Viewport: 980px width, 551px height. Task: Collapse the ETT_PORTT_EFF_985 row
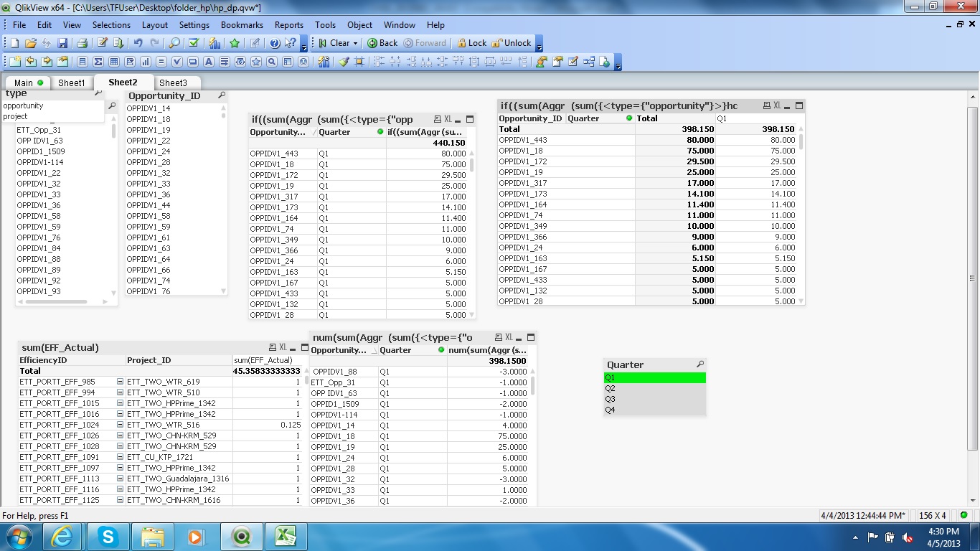tap(120, 382)
